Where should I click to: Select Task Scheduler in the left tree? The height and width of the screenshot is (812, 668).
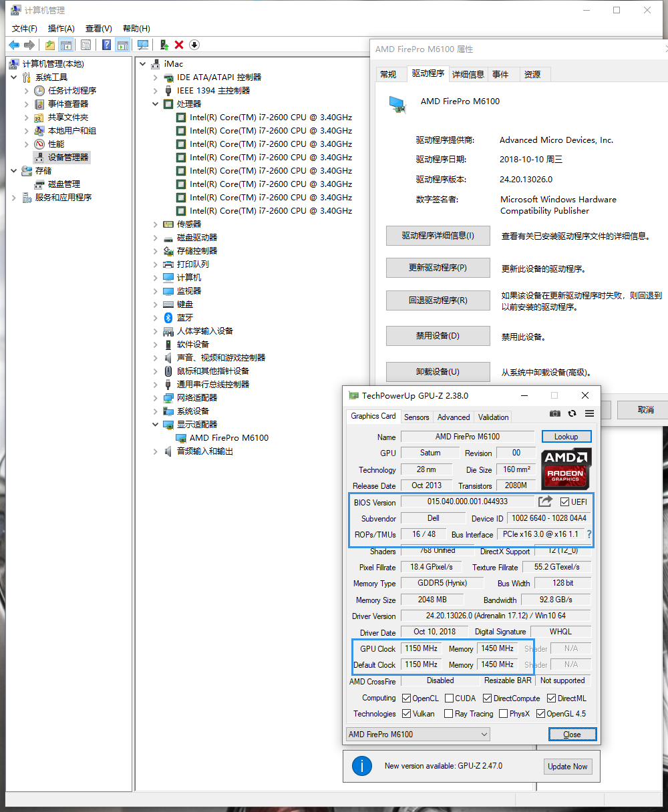point(65,91)
